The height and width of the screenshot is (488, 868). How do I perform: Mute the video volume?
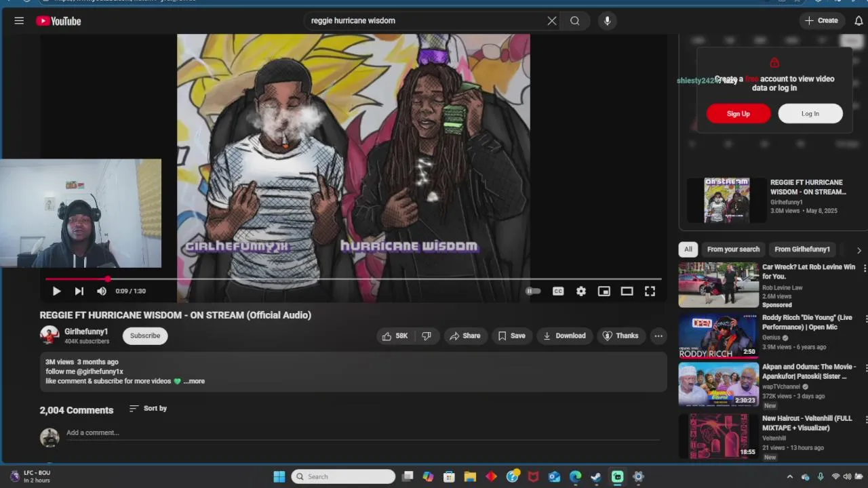point(102,291)
